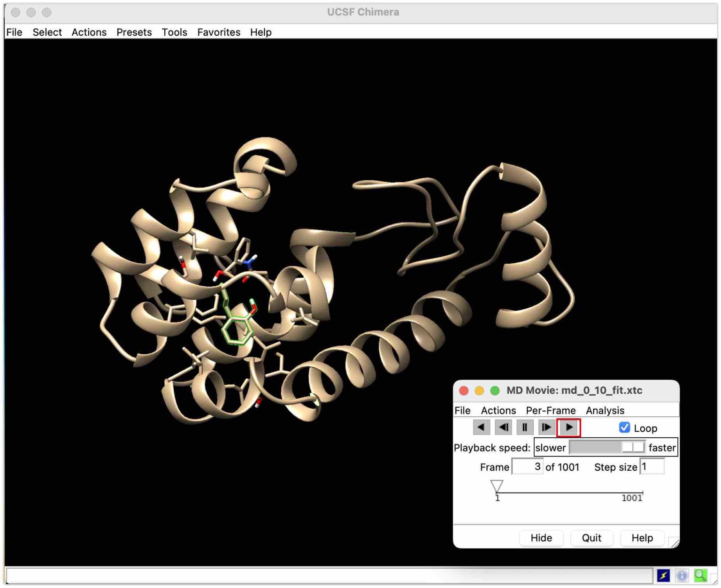Toggle the Loop checkbox
721x588 pixels.
click(x=624, y=428)
